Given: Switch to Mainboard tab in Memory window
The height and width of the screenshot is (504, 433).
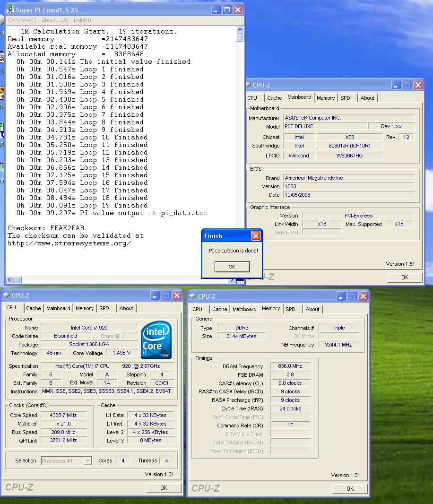Looking at the screenshot, I should [244, 309].
